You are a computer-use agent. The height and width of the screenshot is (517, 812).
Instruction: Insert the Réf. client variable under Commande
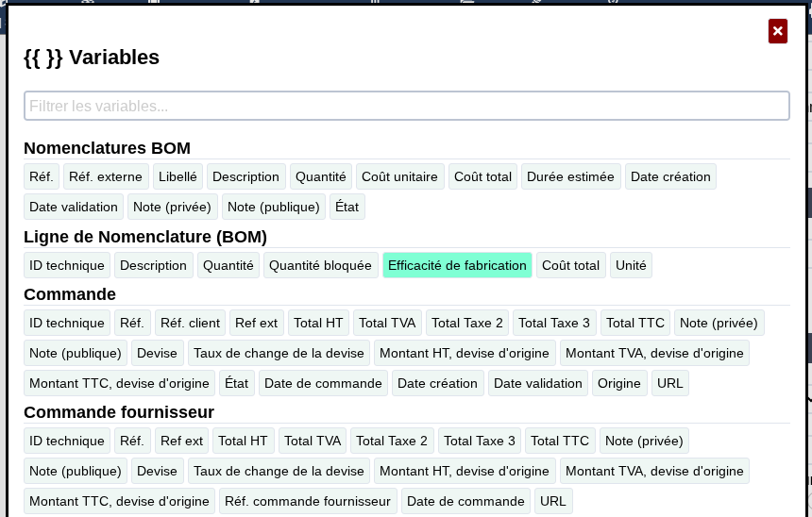(x=190, y=323)
